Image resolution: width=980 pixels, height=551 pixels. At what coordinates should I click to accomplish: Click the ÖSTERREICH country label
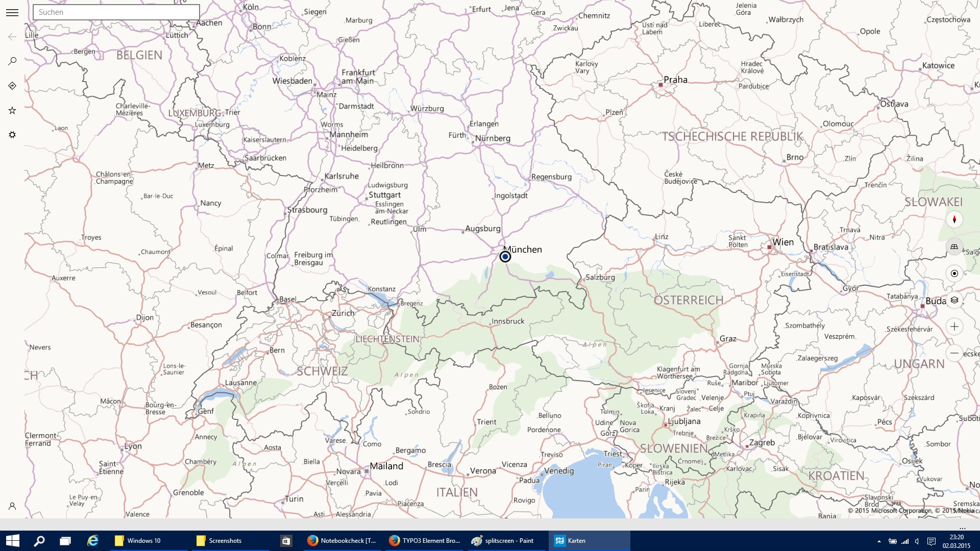(x=689, y=300)
